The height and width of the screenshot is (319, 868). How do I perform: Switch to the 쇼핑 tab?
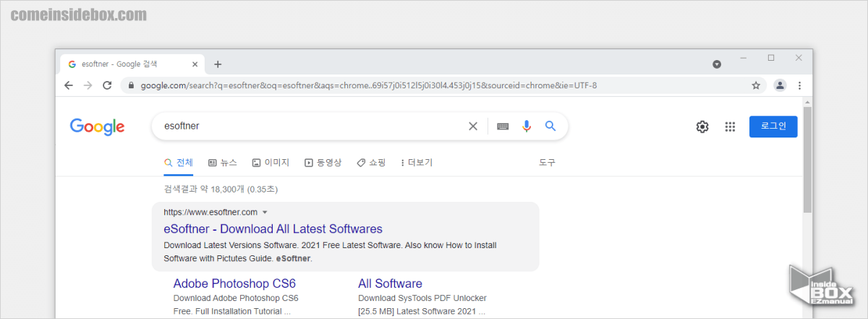[371, 163]
